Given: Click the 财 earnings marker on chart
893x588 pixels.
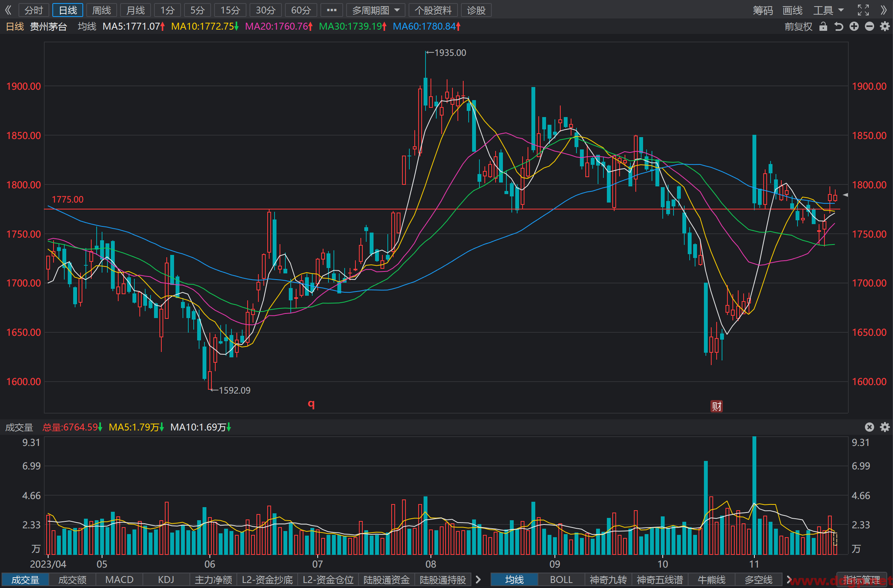Looking at the screenshot, I should tap(717, 406).
